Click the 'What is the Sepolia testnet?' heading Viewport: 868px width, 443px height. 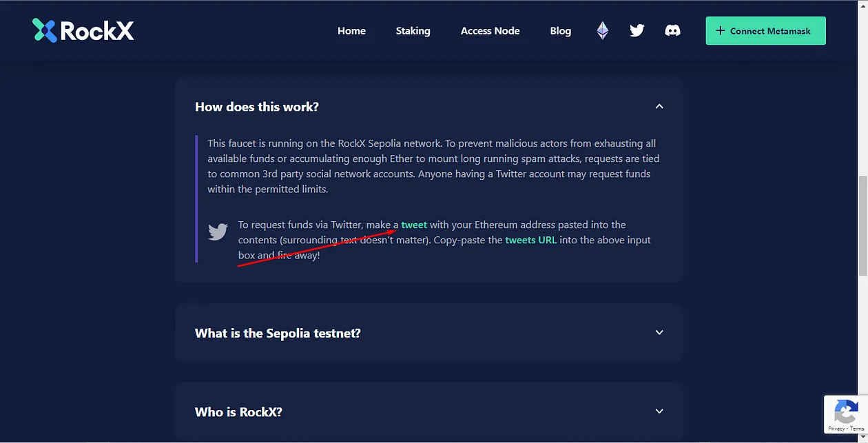pyautogui.click(x=278, y=333)
